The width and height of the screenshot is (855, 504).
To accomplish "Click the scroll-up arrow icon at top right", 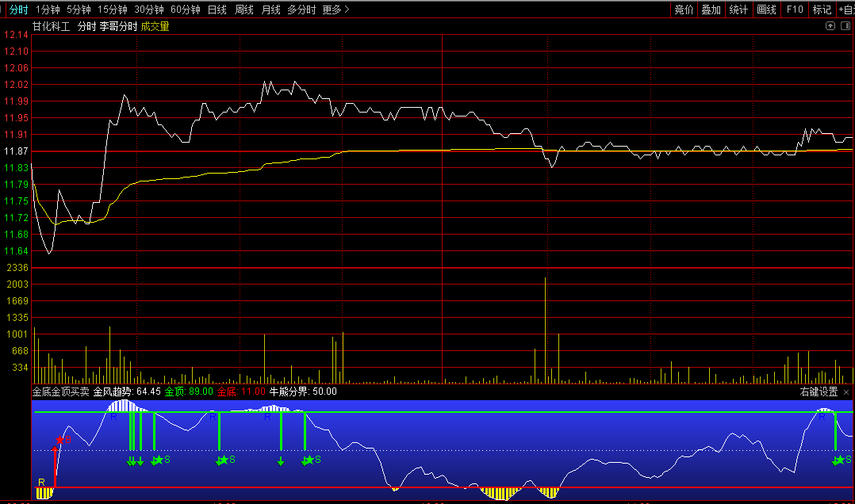I will pyautogui.click(x=830, y=25).
